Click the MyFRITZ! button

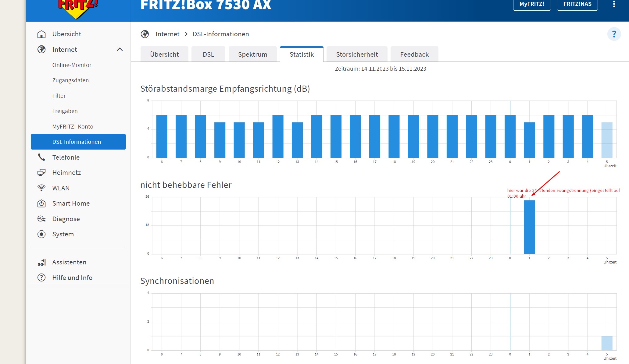(x=532, y=4)
